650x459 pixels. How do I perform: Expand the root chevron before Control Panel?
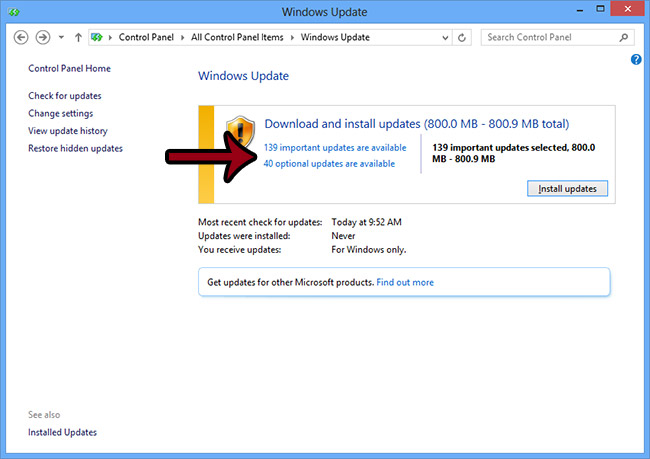tap(110, 37)
